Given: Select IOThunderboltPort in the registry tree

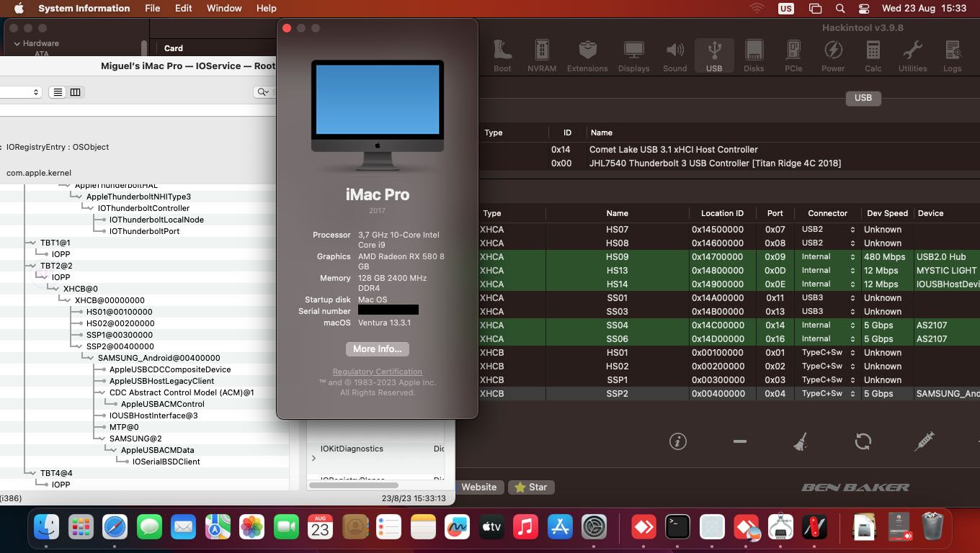Looking at the screenshot, I should pos(144,231).
